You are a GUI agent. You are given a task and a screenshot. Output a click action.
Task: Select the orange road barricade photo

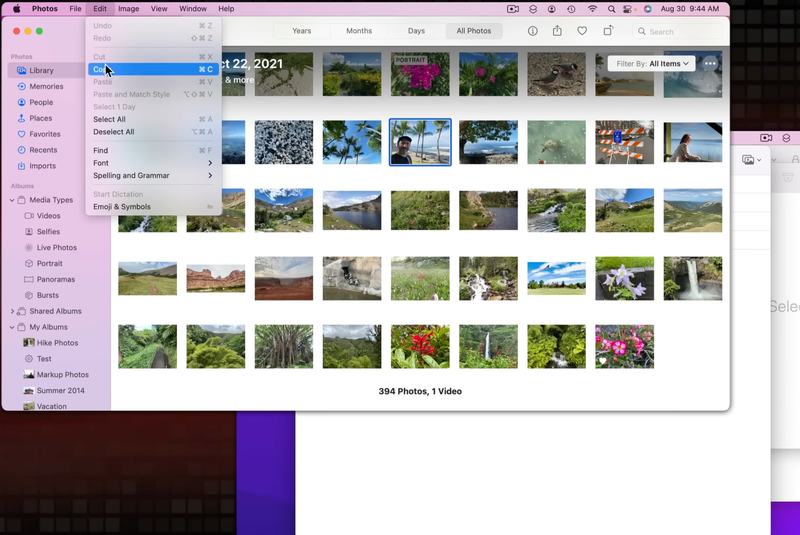point(624,142)
